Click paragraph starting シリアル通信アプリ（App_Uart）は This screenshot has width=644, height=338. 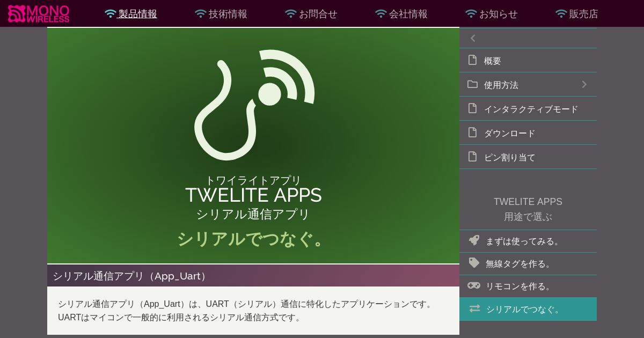point(246,311)
